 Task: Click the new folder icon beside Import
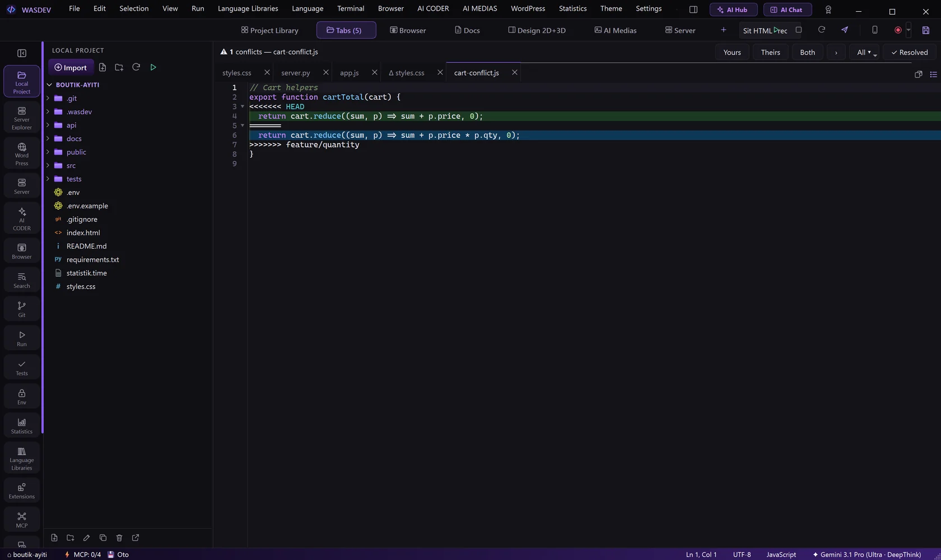119,67
